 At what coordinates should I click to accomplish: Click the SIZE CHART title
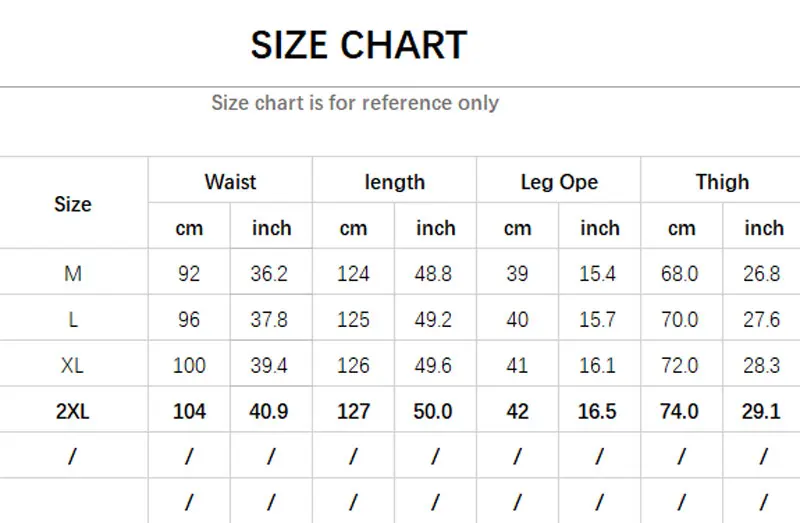(358, 45)
